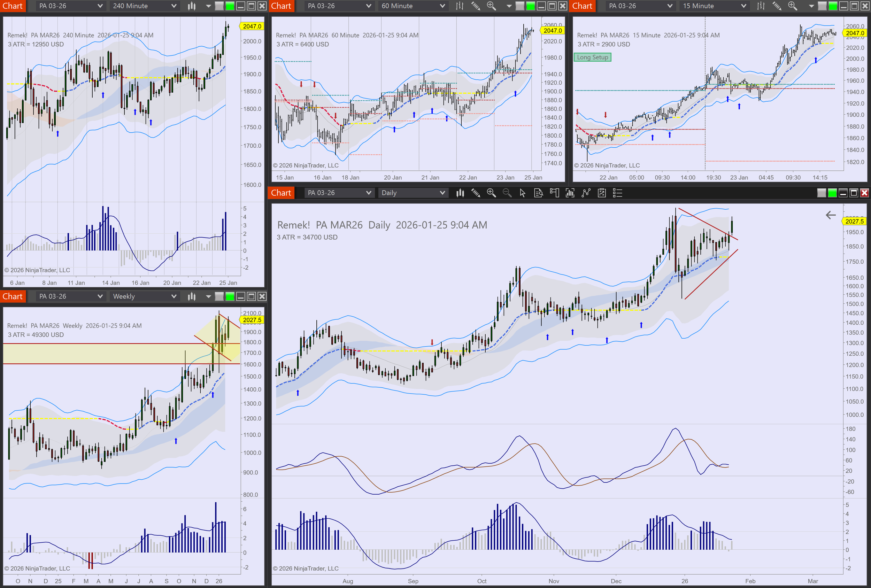871x588 pixels.
Task: Click the Chart tab of Weekly window
Action: [x=13, y=296]
